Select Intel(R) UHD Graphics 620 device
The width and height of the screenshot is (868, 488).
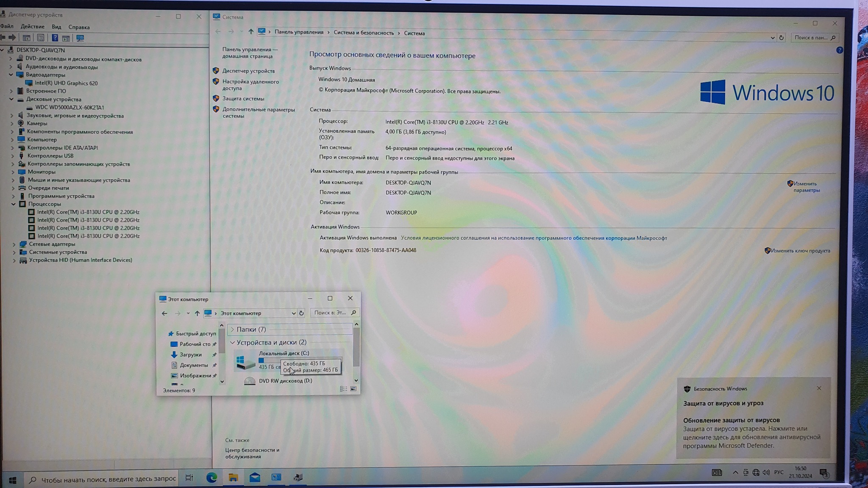pos(66,83)
